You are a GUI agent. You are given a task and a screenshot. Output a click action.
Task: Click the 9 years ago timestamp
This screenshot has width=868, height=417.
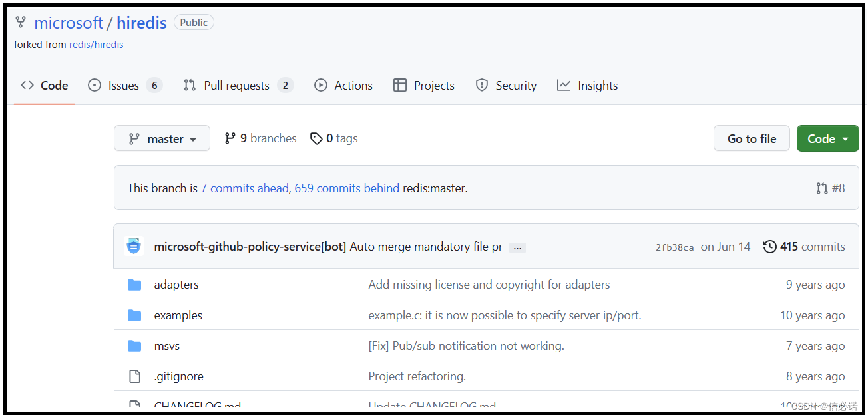[815, 285]
